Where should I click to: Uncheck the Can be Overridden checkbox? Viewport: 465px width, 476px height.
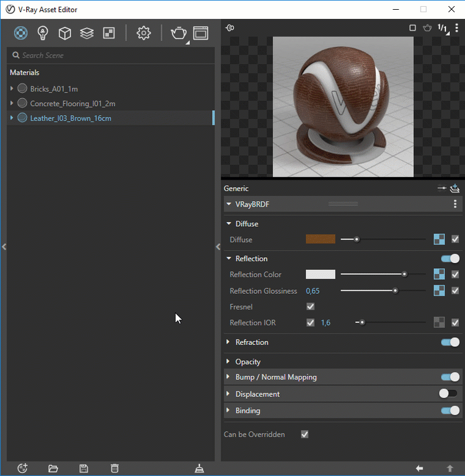click(x=305, y=435)
